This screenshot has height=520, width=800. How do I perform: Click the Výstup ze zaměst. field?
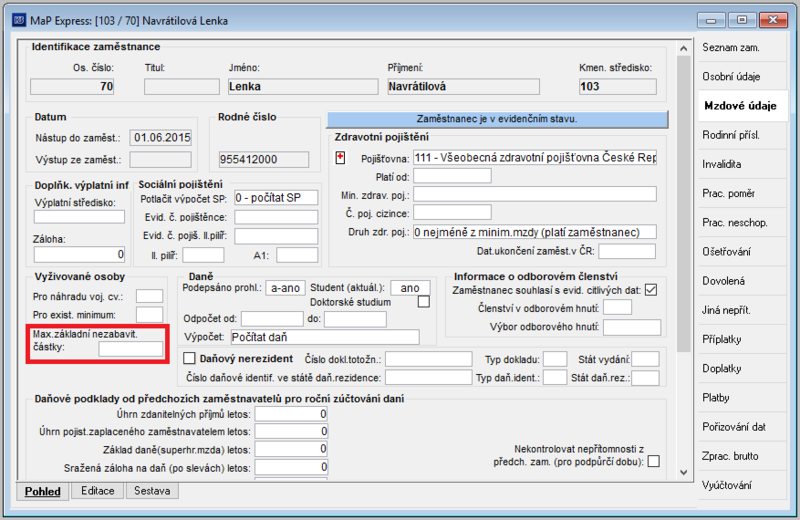point(161,160)
